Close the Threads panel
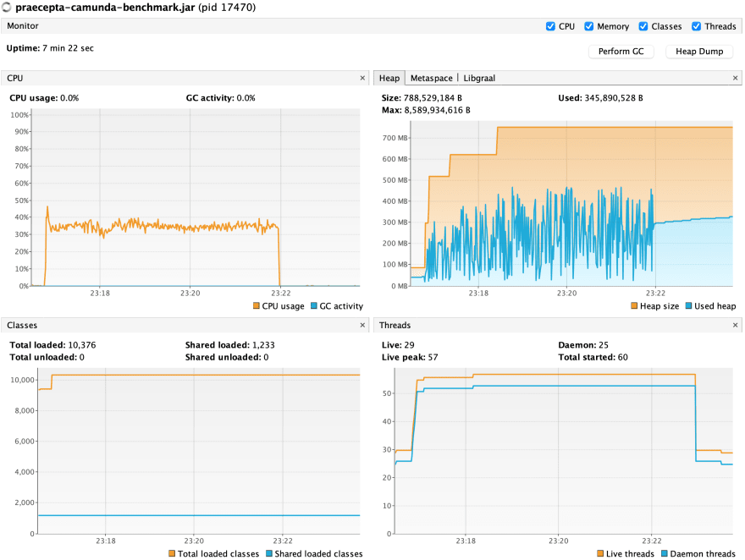Screen dimensions: 745x560 [735, 325]
